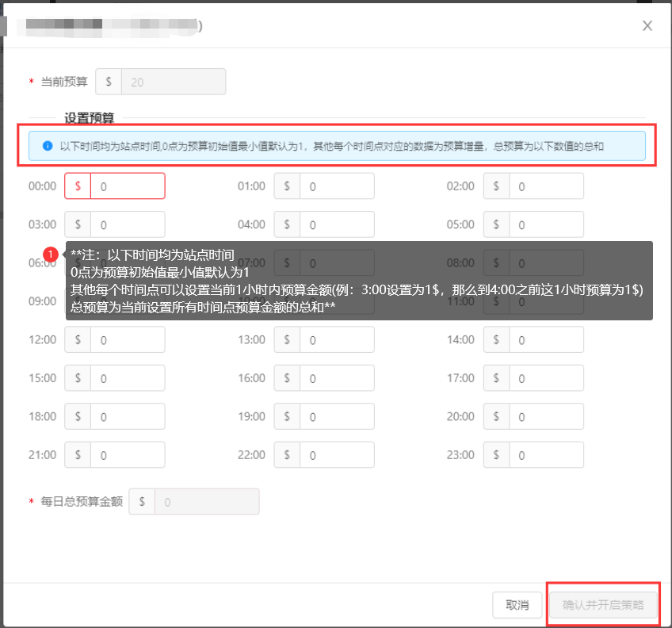Click the dollar prefix of 23:00
Image resolution: width=672 pixels, height=628 pixels.
click(496, 454)
